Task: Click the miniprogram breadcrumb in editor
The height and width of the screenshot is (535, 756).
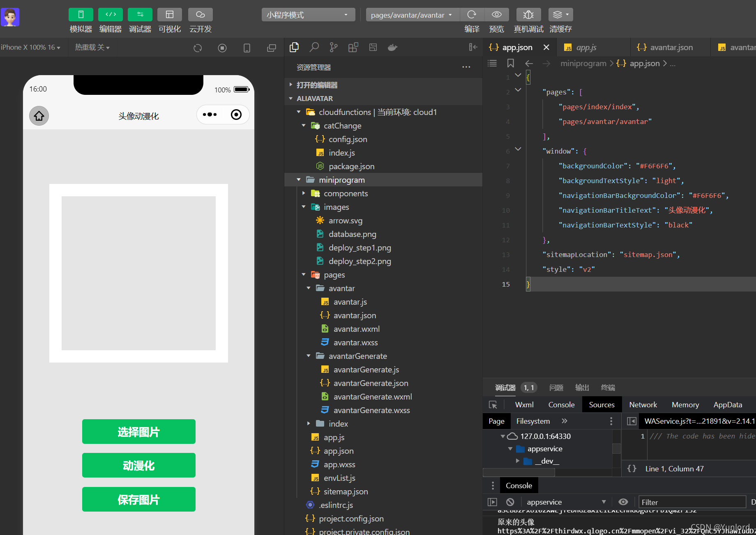Action: click(x=583, y=63)
